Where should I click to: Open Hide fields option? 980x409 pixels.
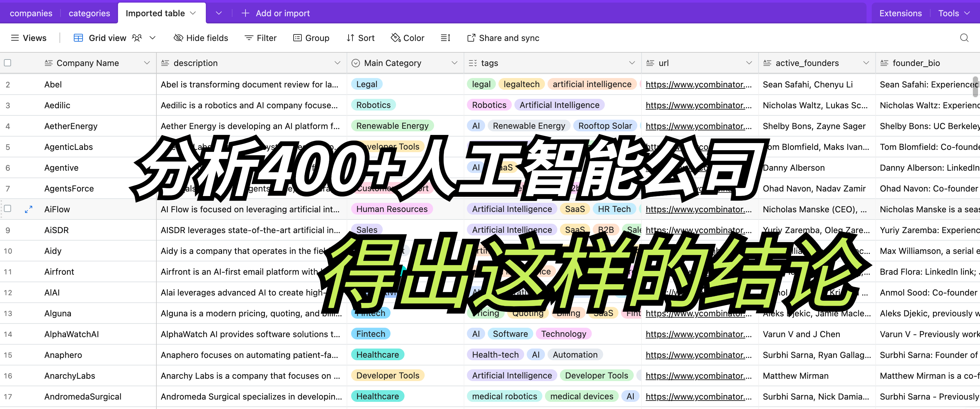[201, 38]
